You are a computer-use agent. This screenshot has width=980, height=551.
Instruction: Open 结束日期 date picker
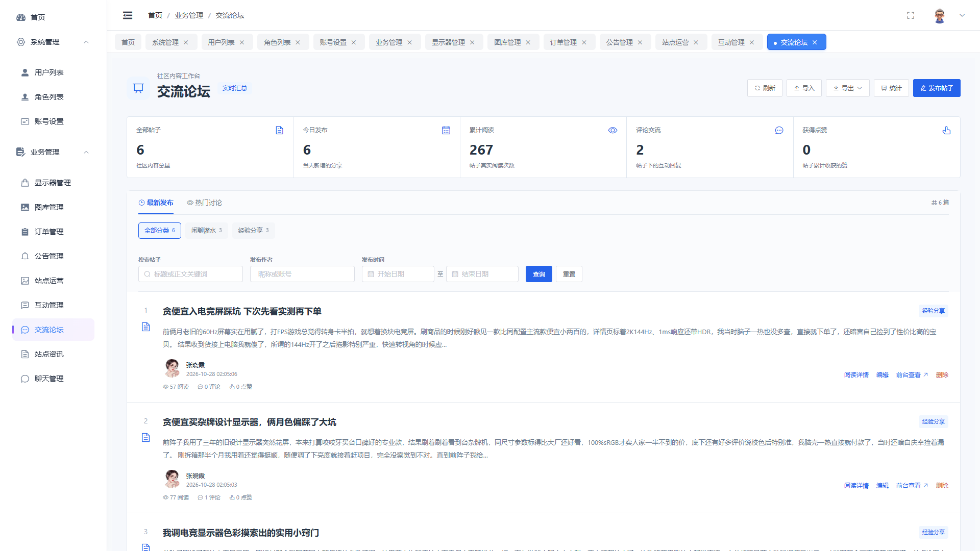click(x=482, y=274)
